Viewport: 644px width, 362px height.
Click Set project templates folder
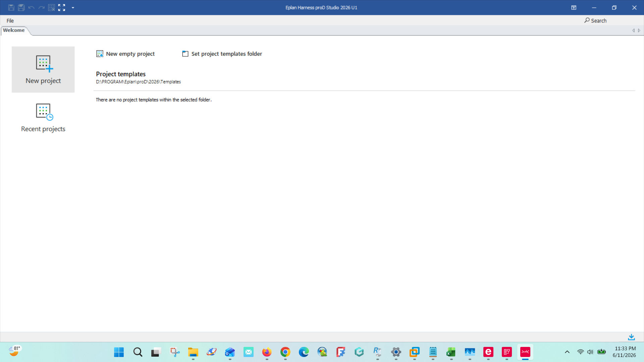click(222, 54)
